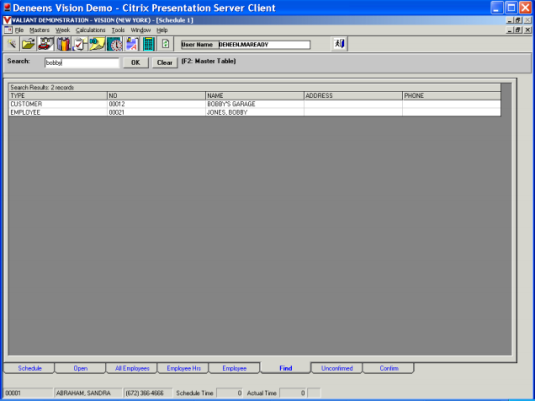This screenshot has height=401, width=535.
Task: Open the colored books toolbar icon
Action: [63, 44]
